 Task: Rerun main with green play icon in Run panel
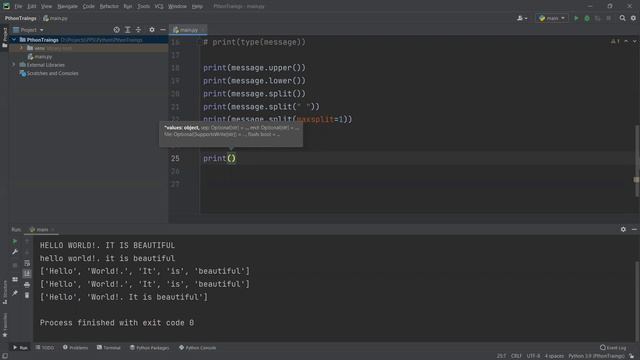click(x=15, y=241)
